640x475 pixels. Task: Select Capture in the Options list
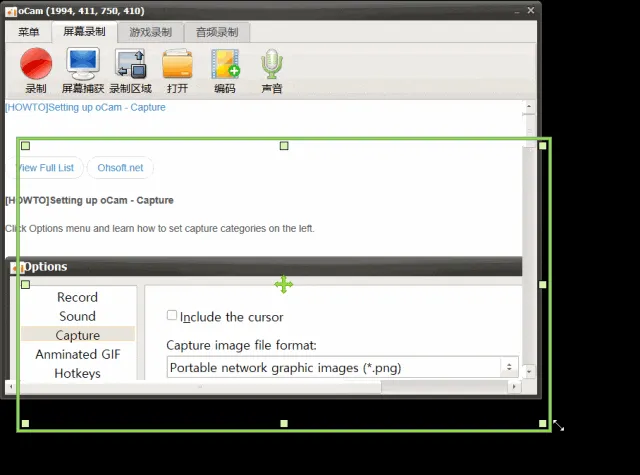(x=78, y=335)
